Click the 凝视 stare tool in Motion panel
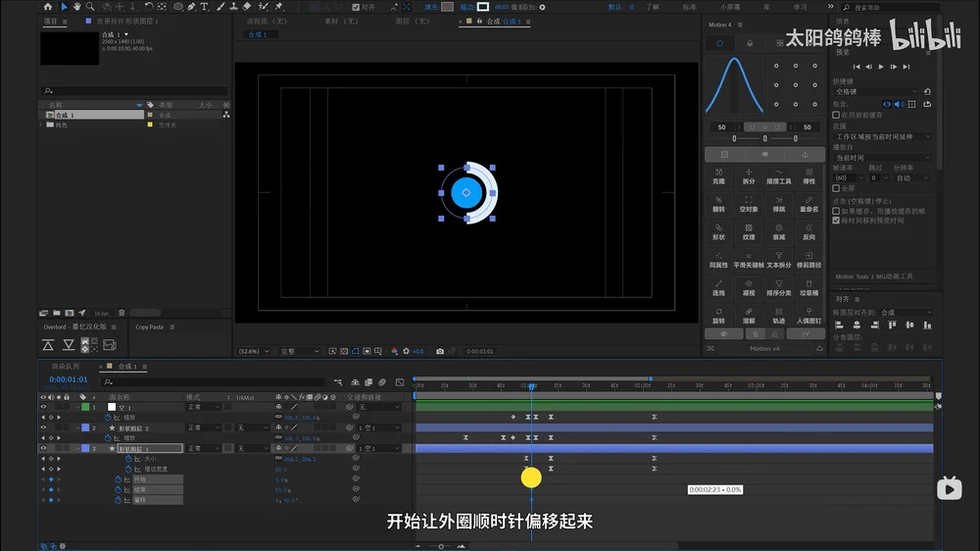This screenshot has height=551, width=980. click(749, 287)
